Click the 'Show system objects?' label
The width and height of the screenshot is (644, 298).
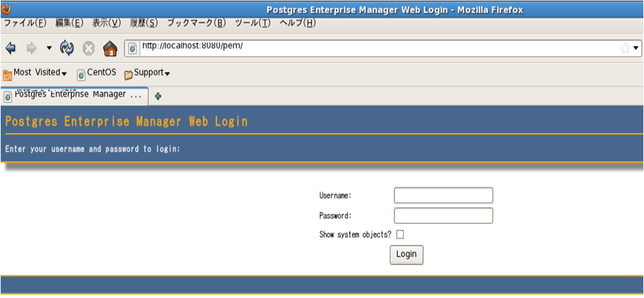(x=355, y=234)
